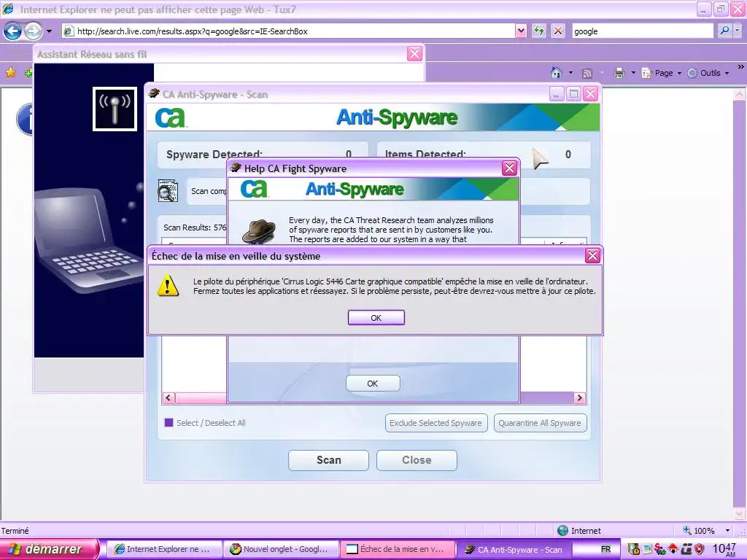Click the red S tray icon

[659, 549]
